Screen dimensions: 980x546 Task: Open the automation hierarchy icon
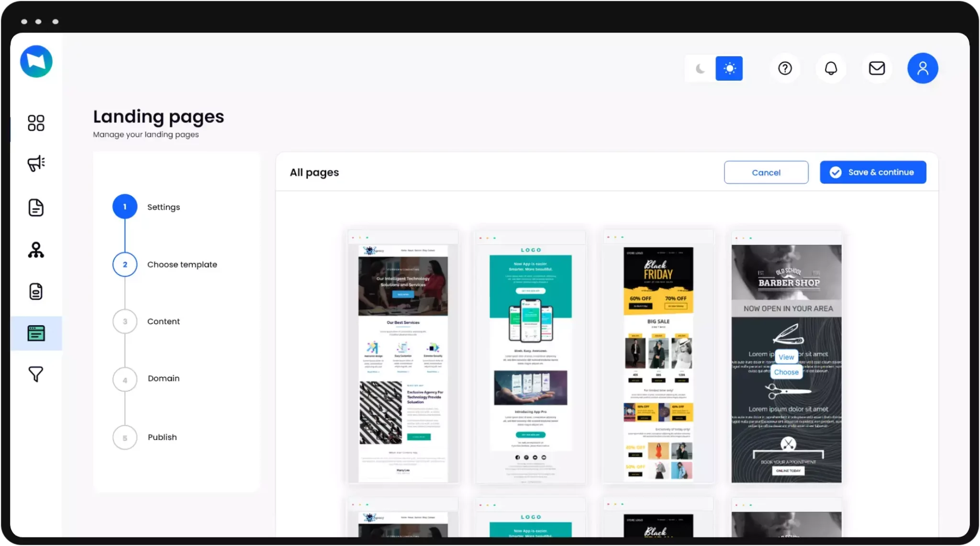click(x=36, y=250)
